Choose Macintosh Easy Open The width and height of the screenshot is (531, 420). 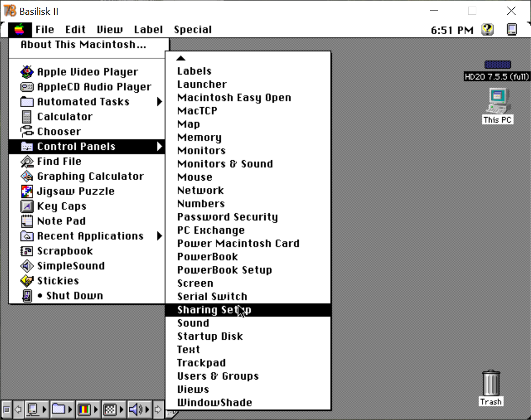(248, 98)
